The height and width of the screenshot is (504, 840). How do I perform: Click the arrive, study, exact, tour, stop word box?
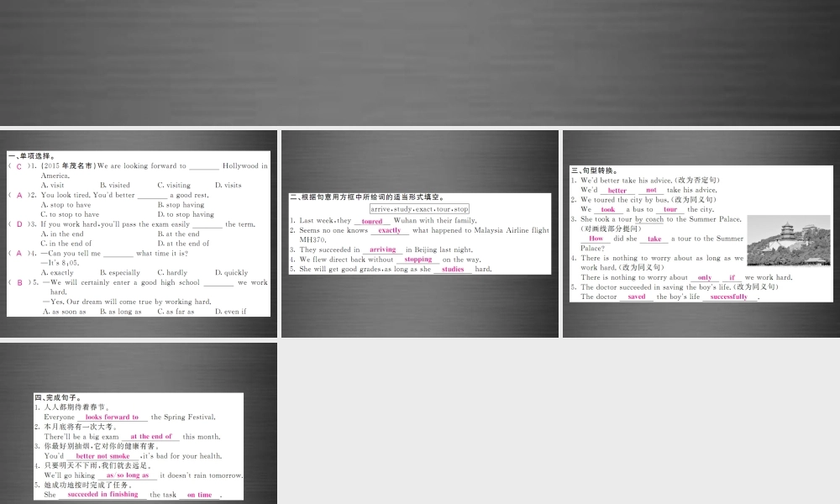(419, 208)
